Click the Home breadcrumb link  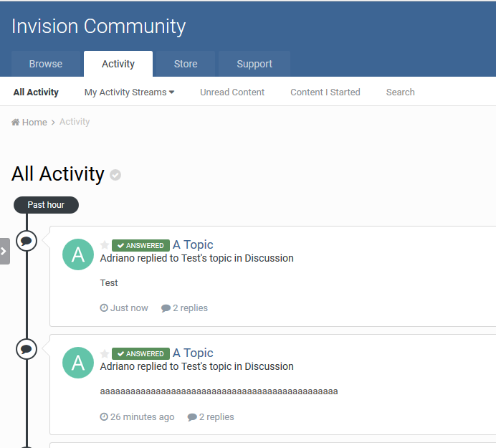pyautogui.click(x=29, y=122)
